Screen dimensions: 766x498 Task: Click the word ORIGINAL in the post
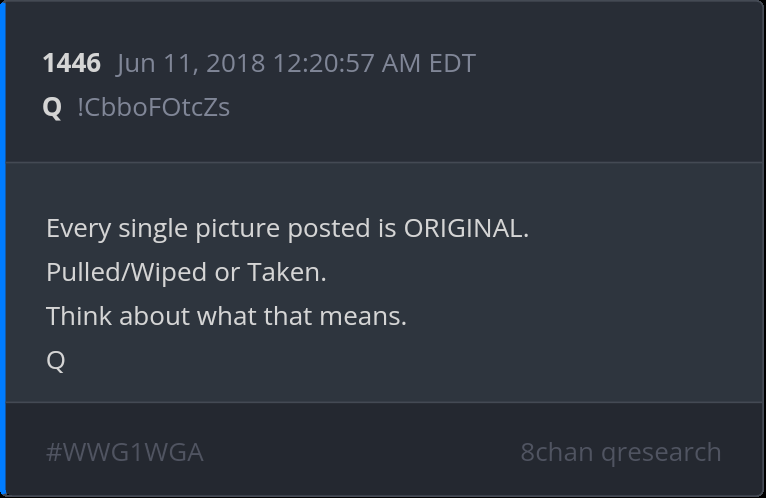pos(464,229)
